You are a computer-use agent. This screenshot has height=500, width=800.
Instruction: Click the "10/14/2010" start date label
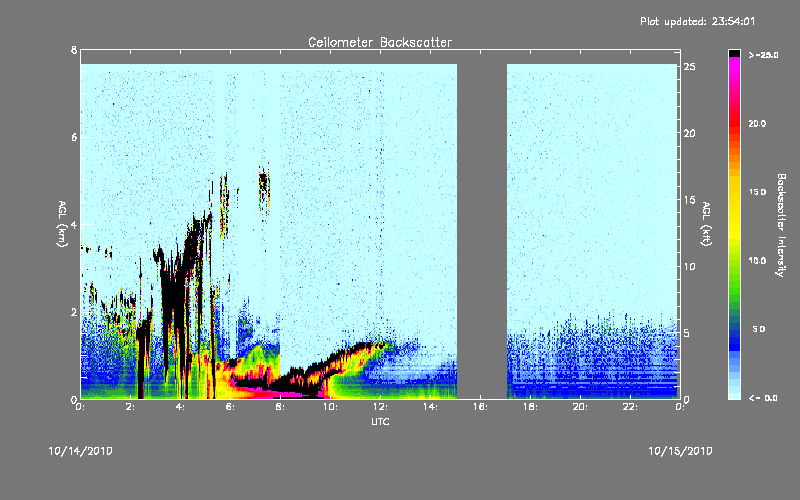[81, 451]
